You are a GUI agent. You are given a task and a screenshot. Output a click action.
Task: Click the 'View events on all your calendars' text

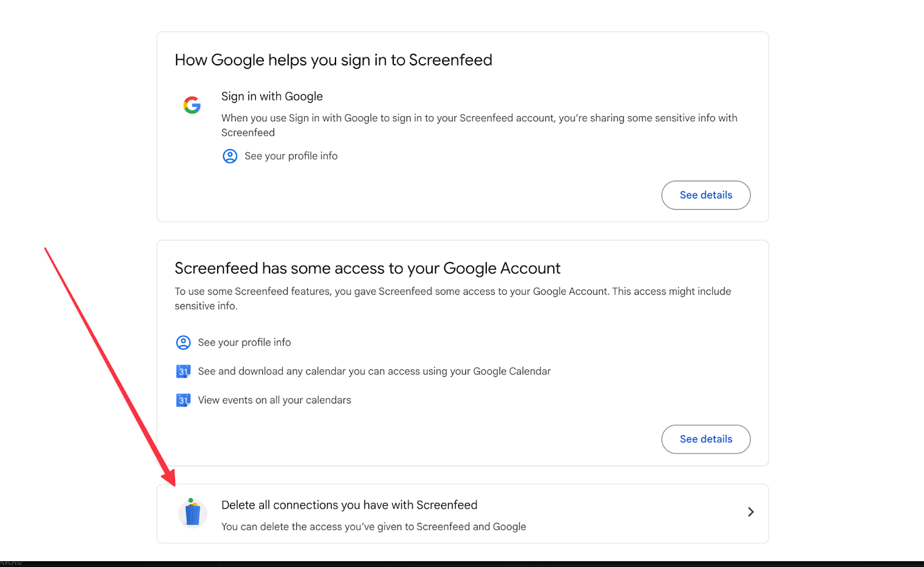coord(274,400)
